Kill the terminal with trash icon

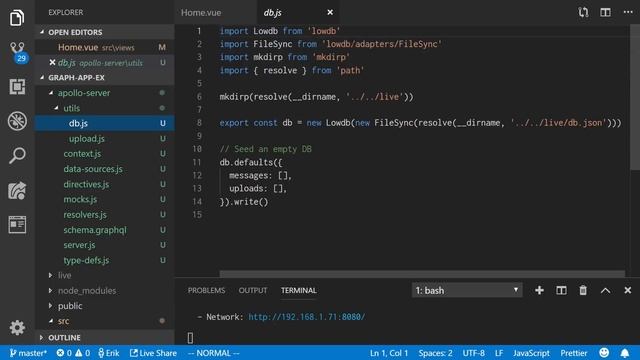583,290
